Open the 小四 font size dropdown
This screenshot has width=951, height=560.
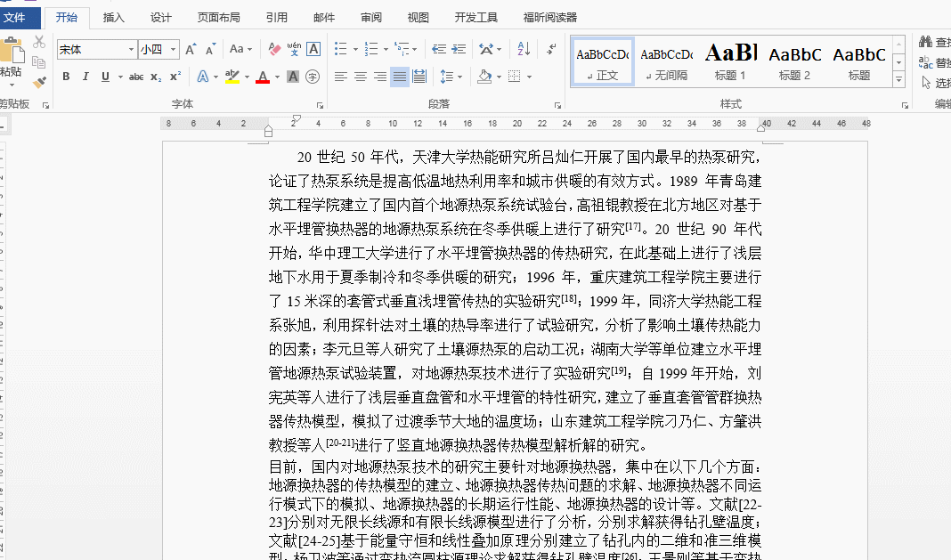pos(173,50)
